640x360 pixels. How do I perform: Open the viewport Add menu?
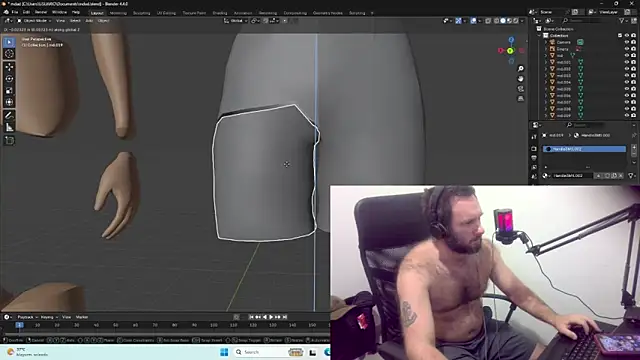click(x=89, y=21)
